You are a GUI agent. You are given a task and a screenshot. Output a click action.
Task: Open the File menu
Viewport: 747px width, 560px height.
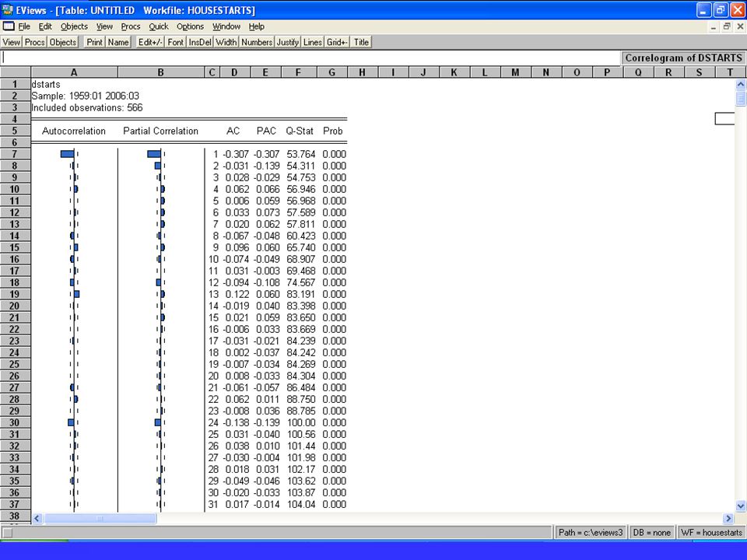pos(24,26)
